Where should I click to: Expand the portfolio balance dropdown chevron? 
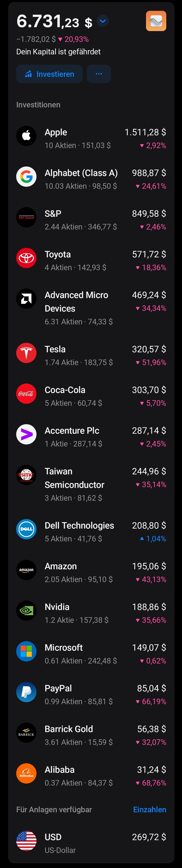(x=103, y=21)
